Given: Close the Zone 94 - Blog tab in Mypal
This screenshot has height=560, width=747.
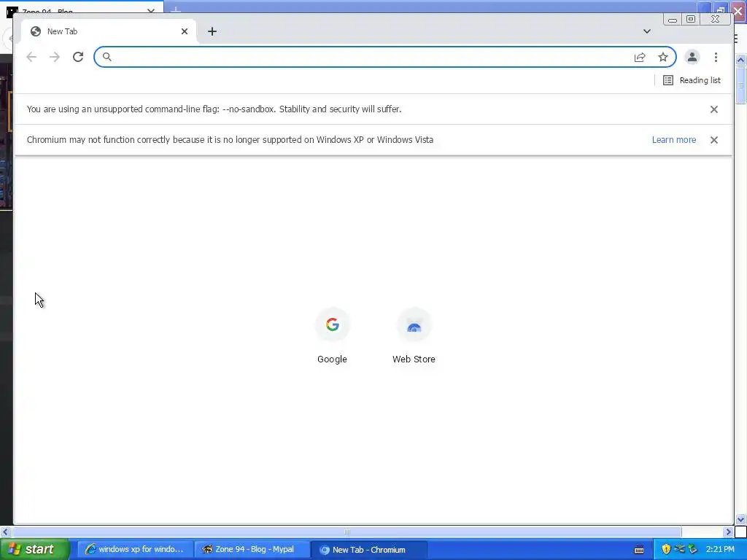Looking at the screenshot, I should pos(151,10).
